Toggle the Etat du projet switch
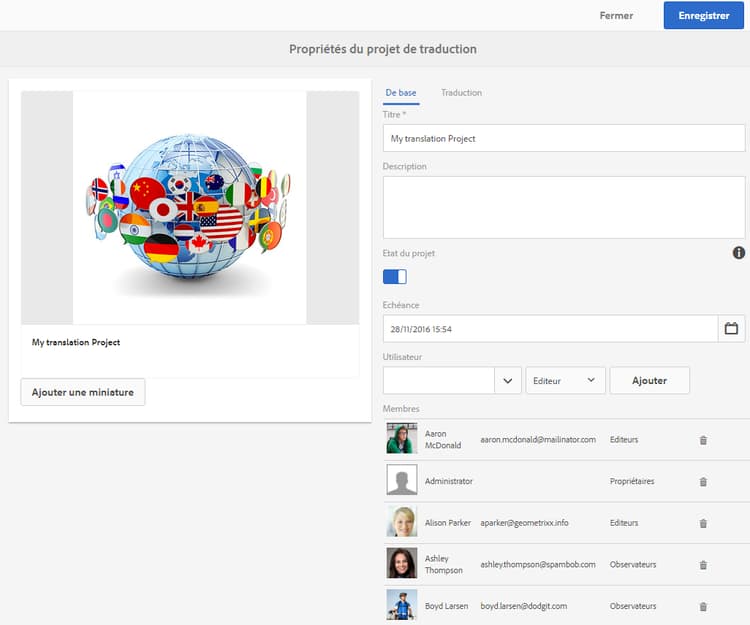The image size is (750, 625). [395, 276]
